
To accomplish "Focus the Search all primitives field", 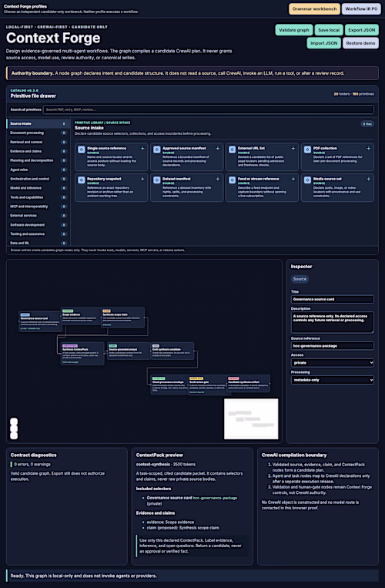I will coord(208,109).
